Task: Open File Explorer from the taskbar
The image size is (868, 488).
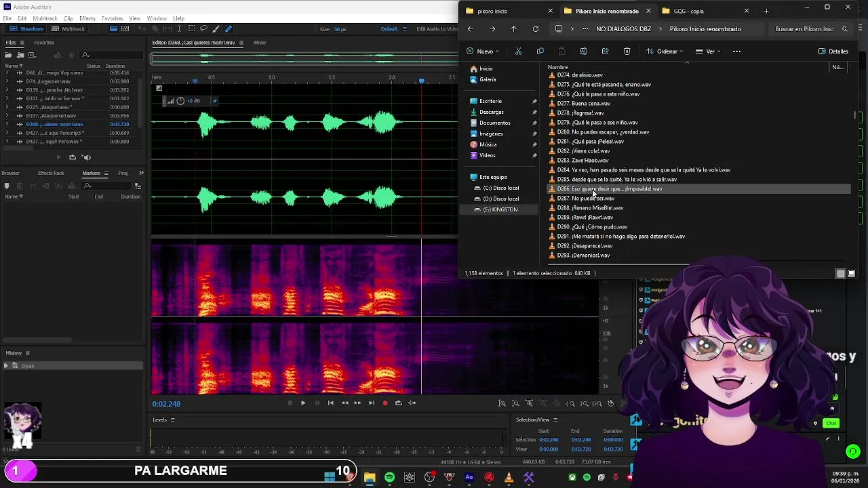Action: [x=370, y=478]
